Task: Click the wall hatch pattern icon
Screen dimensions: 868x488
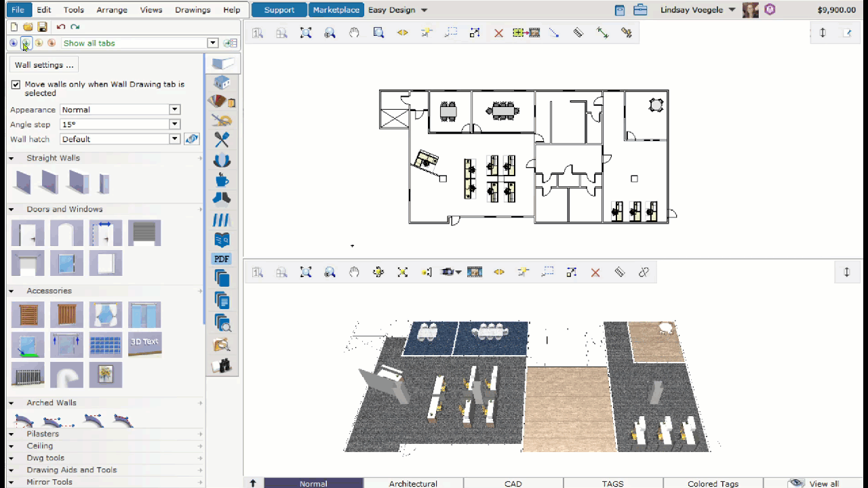Action: click(x=192, y=139)
